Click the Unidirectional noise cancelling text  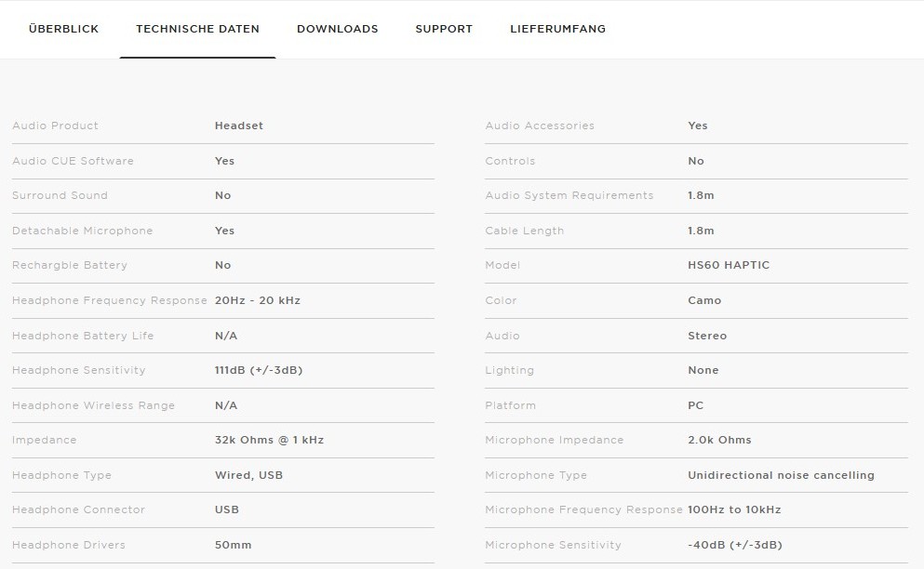point(781,475)
